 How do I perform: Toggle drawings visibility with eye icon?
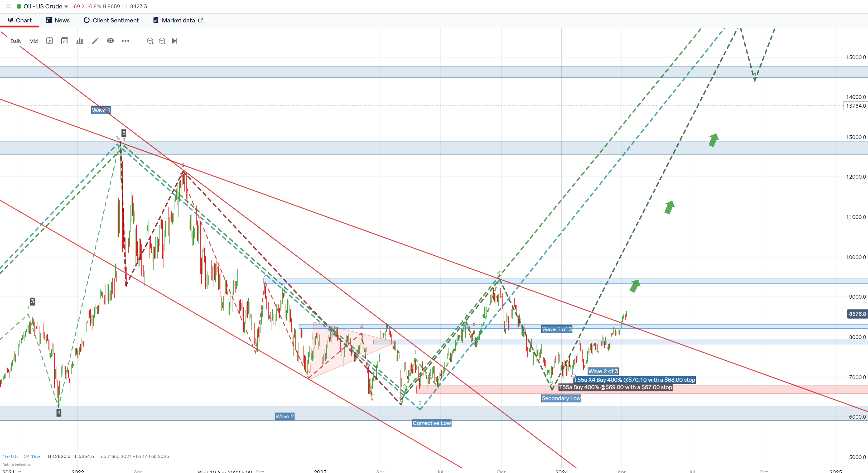click(x=110, y=41)
